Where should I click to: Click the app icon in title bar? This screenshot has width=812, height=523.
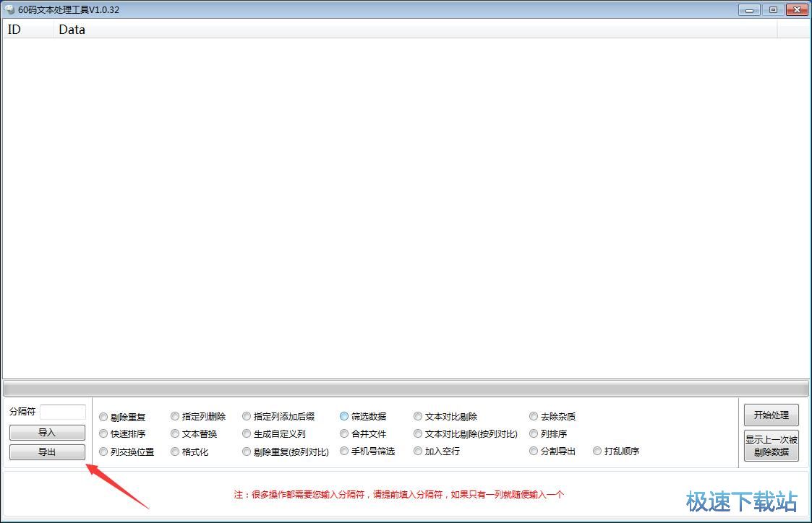[9, 9]
